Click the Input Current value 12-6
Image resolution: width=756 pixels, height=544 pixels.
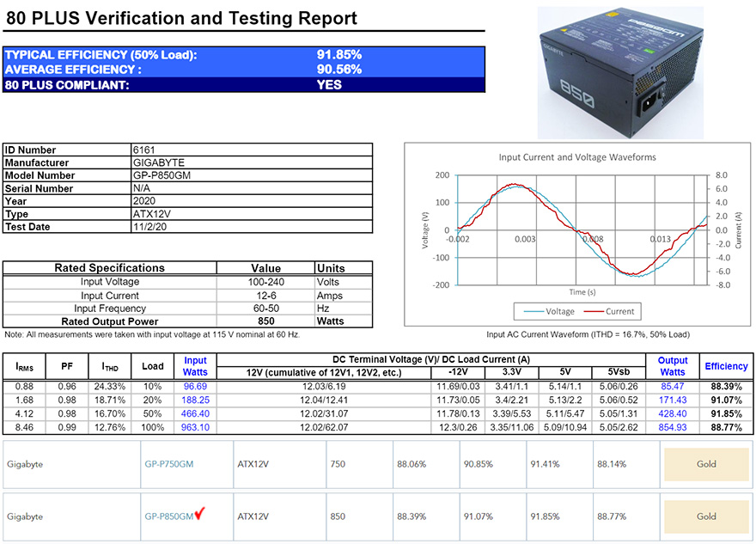click(x=265, y=296)
